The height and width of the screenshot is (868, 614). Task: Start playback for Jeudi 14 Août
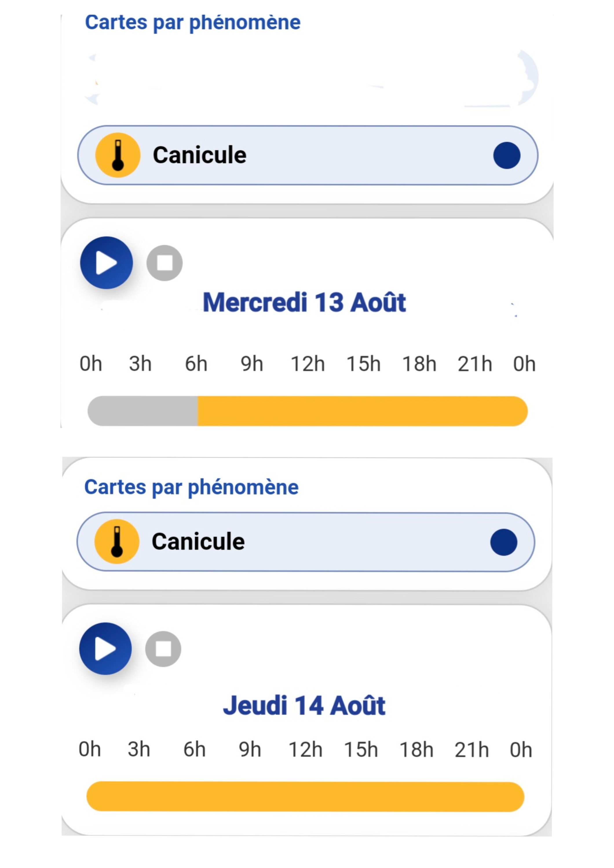pos(105,649)
